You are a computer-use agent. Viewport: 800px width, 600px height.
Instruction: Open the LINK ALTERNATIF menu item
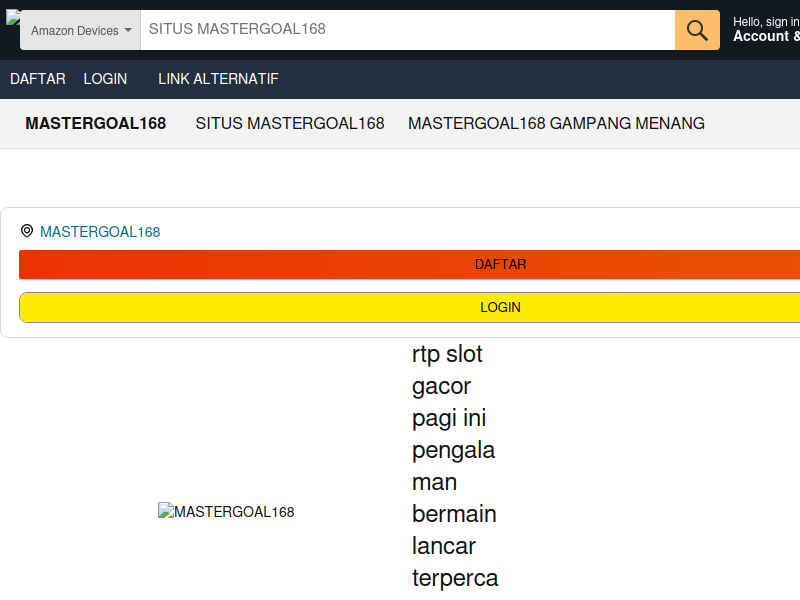(x=218, y=79)
